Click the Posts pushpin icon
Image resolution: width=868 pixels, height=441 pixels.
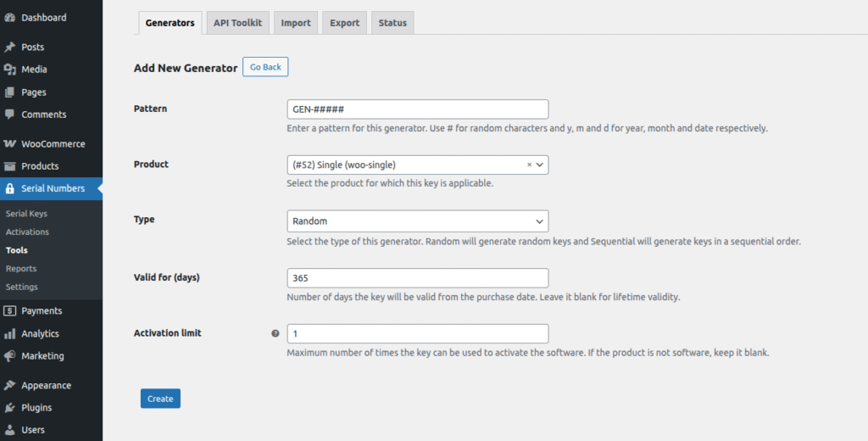[10, 47]
